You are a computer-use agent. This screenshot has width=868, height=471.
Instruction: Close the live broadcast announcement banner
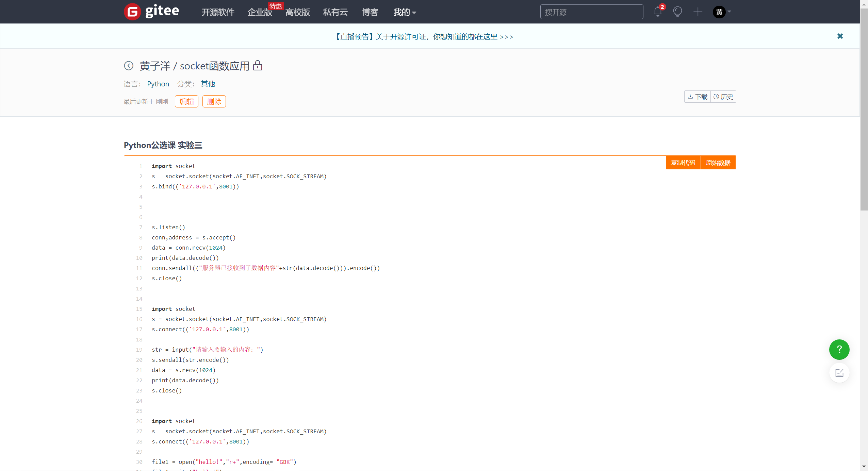(840, 36)
